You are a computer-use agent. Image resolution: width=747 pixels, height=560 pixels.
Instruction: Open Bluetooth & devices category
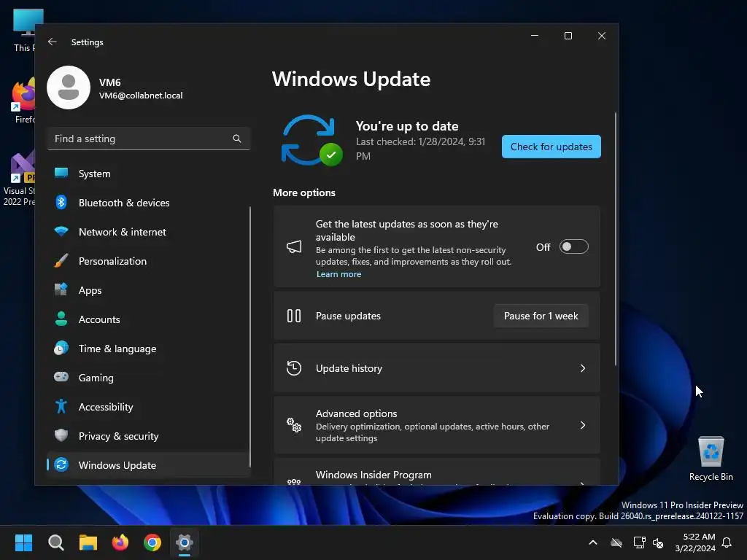(x=149, y=203)
